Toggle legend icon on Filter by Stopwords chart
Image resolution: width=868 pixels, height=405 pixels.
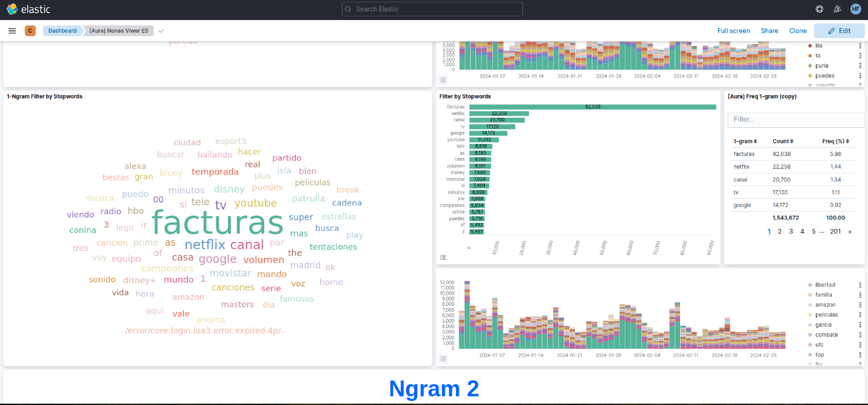click(x=443, y=257)
